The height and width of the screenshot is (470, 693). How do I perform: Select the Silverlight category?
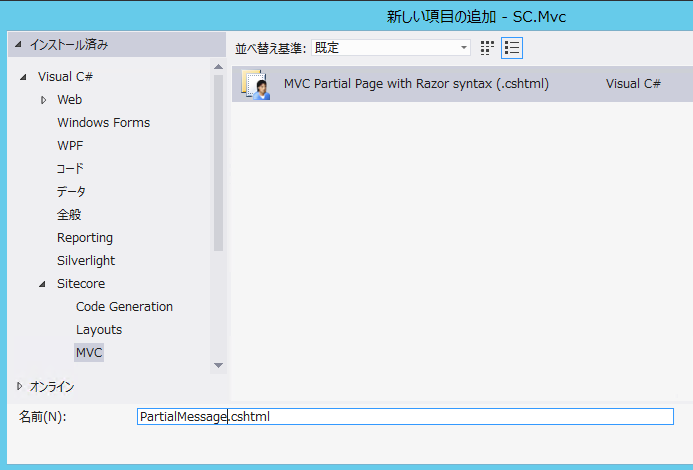(86, 261)
